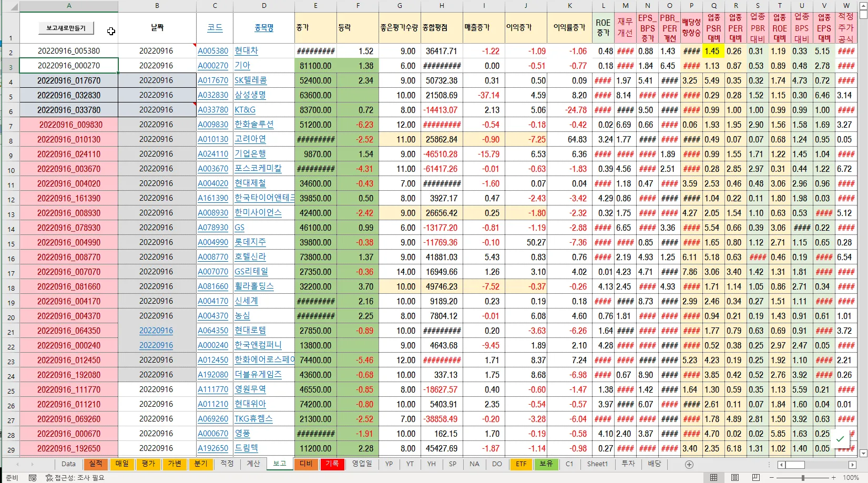The width and height of the screenshot is (868, 483).
Task: Open the 투자 sheet tab
Action: click(x=628, y=464)
